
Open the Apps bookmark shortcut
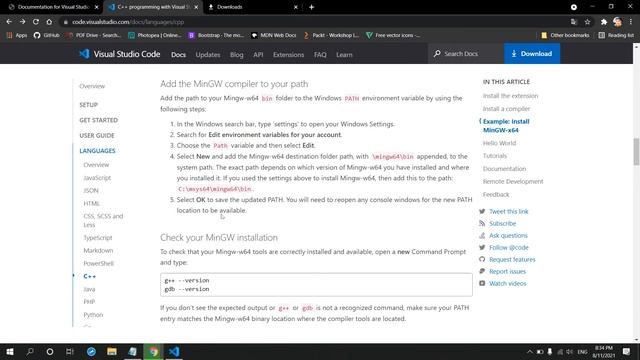pos(17,35)
